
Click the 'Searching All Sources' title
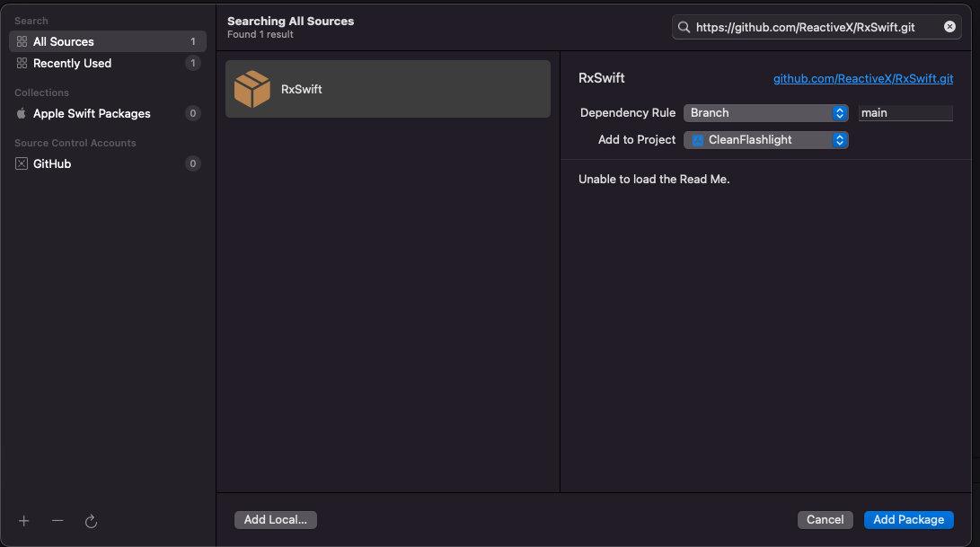click(291, 22)
